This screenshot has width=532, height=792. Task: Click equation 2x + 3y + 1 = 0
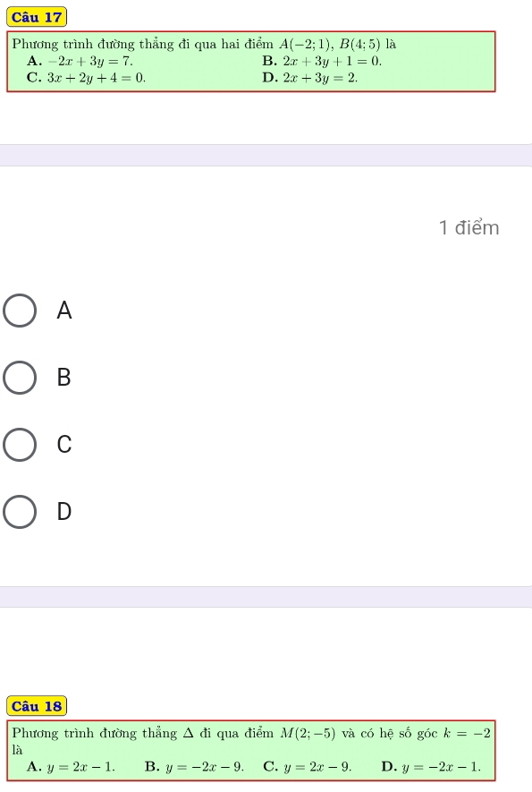click(332, 62)
